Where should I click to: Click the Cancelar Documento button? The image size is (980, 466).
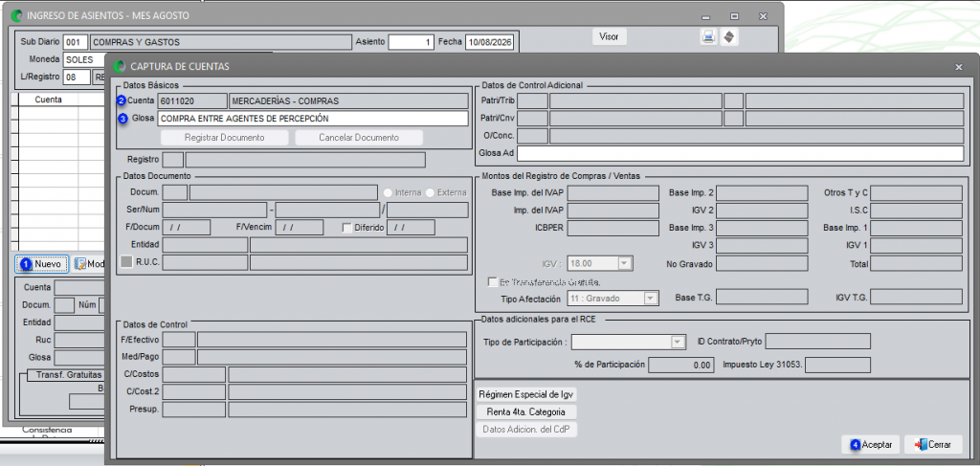click(359, 138)
